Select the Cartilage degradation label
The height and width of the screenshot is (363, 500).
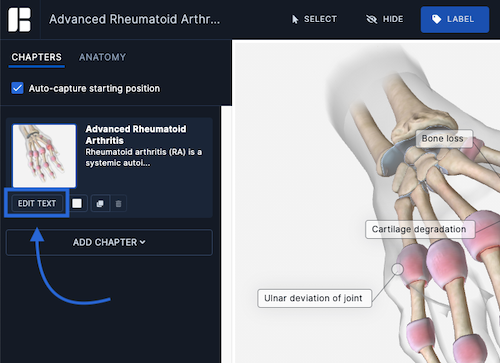pyautogui.click(x=420, y=229)
